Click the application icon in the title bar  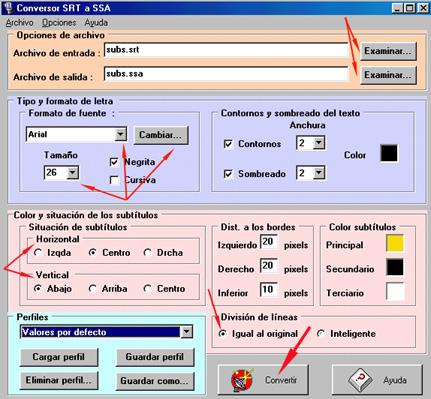(8, 7)
